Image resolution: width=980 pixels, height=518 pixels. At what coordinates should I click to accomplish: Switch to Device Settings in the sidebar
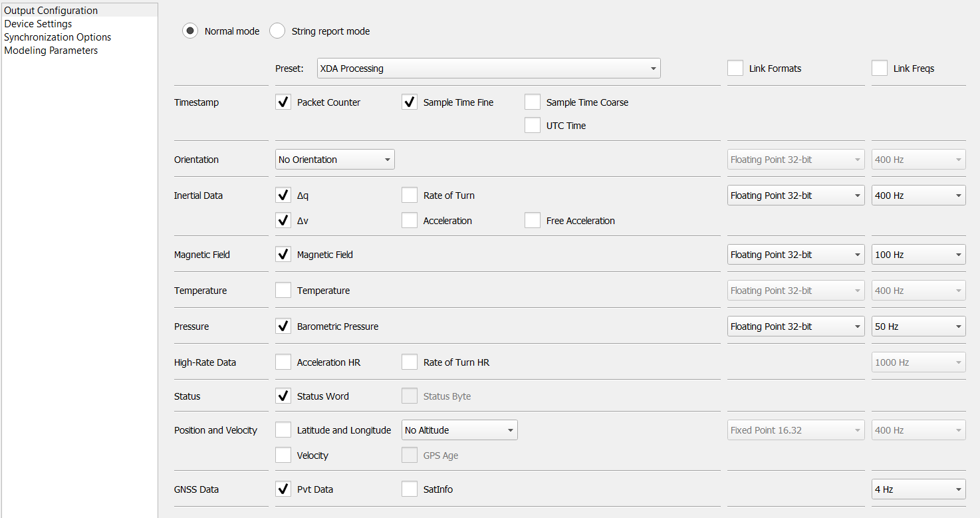pyautogui.click(x=38, y=23)
